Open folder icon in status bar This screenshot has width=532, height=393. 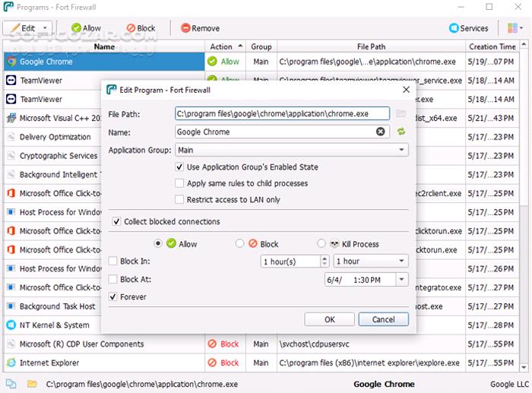32,384
